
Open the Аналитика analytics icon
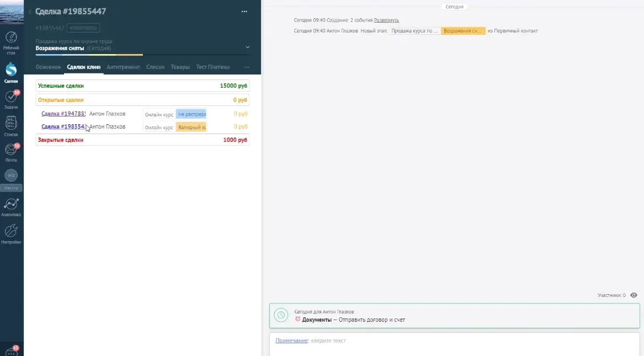(11, 207)
